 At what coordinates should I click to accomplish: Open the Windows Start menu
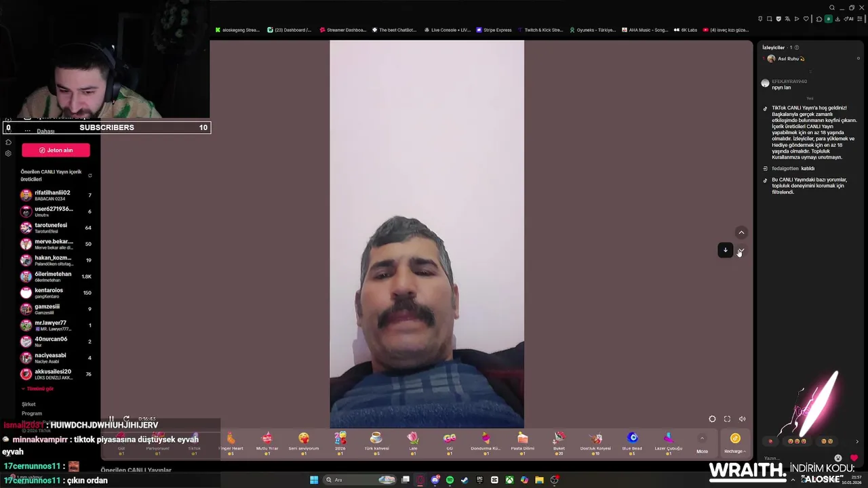pos(314,480)
